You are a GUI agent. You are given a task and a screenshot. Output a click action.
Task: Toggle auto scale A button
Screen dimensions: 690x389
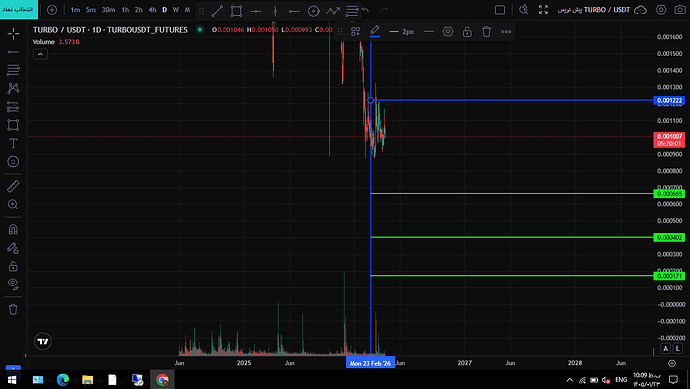665,348
